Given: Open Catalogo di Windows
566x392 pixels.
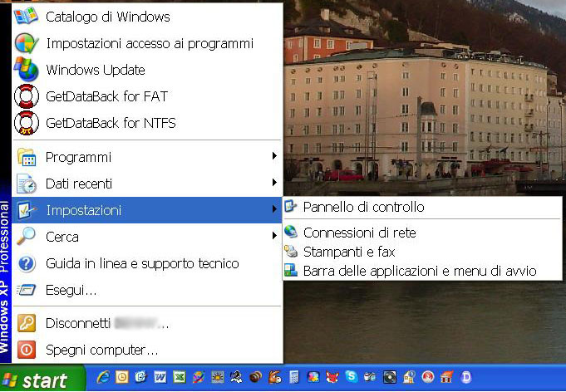Looking at the screenshot, I should (x=147, y=17).
